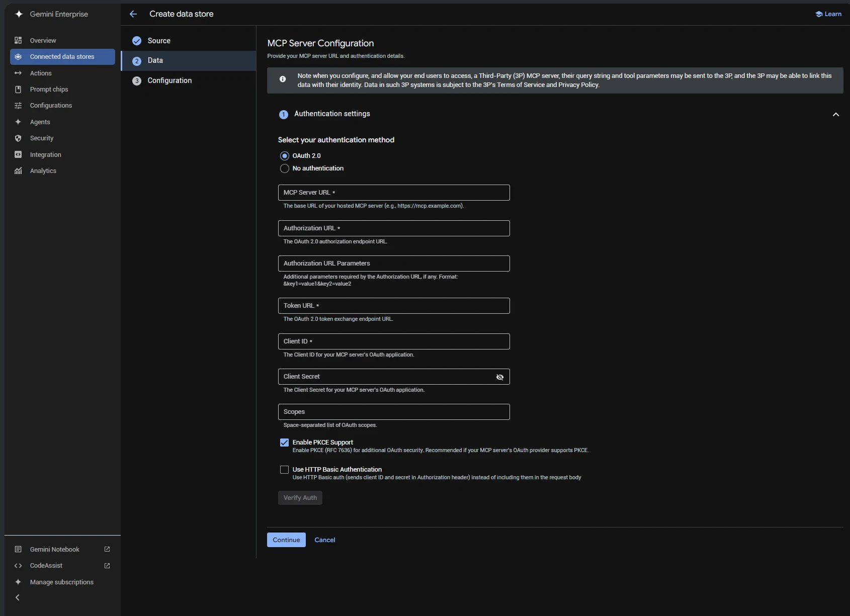This screenshot has height=616, width=850.
Task: Focus the Token URL field
Action: (x=394, y=306)
